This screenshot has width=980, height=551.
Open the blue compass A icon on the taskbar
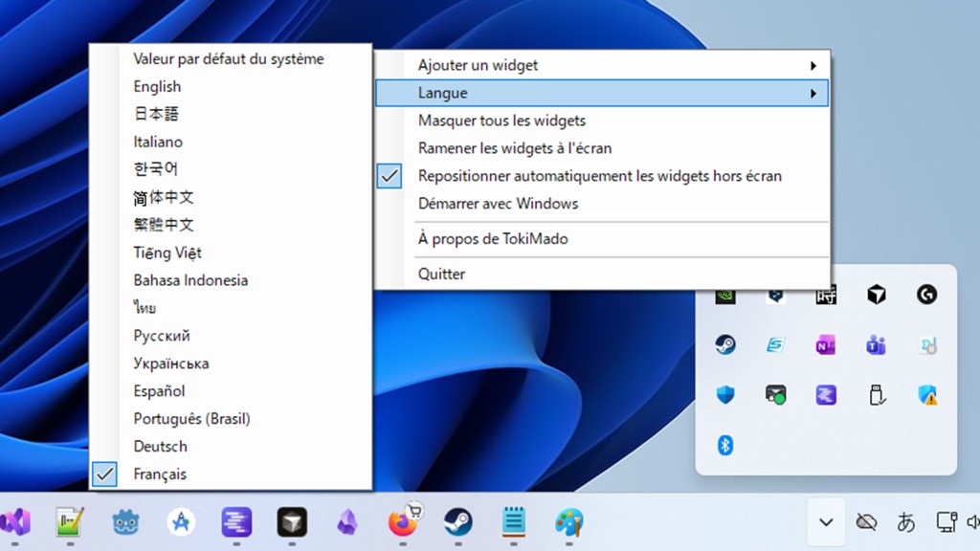click(181, 522)
